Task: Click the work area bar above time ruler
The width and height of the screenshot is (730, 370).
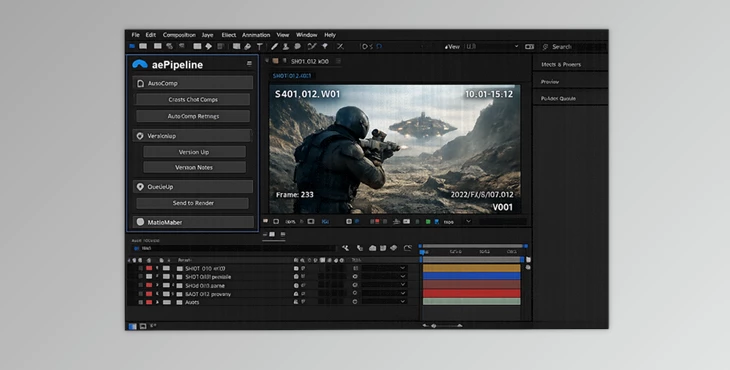Action: [473, 246]
